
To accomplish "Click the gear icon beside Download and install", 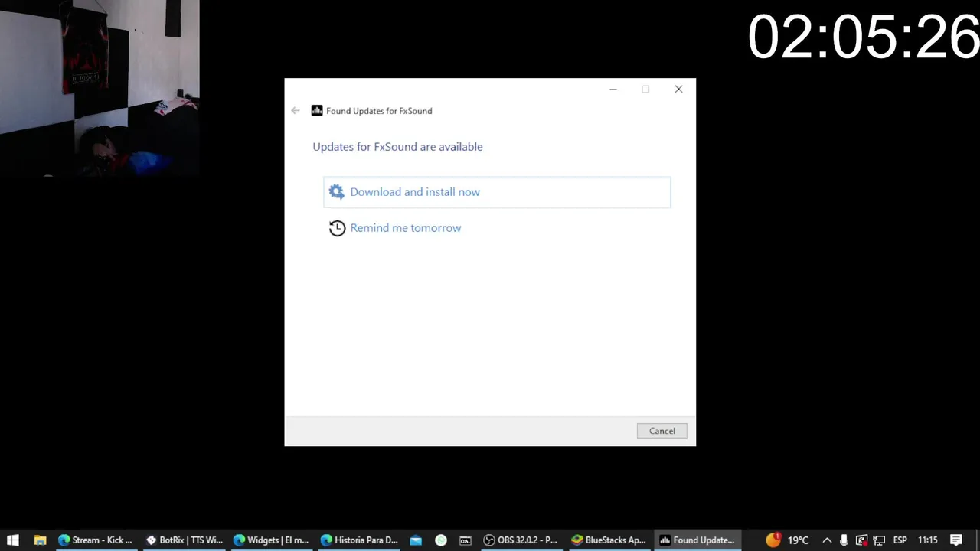I will 337,192.
